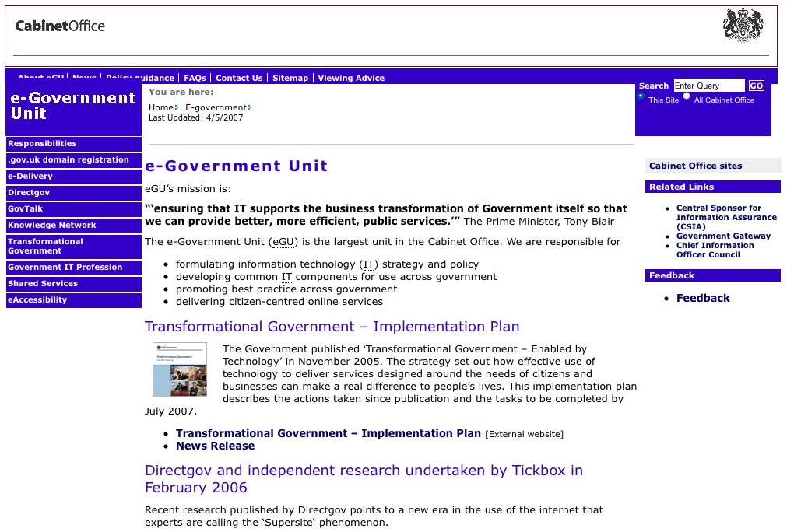
Task: Open Knowledge Network in the sidebar
Action: [x=73, y=226]
